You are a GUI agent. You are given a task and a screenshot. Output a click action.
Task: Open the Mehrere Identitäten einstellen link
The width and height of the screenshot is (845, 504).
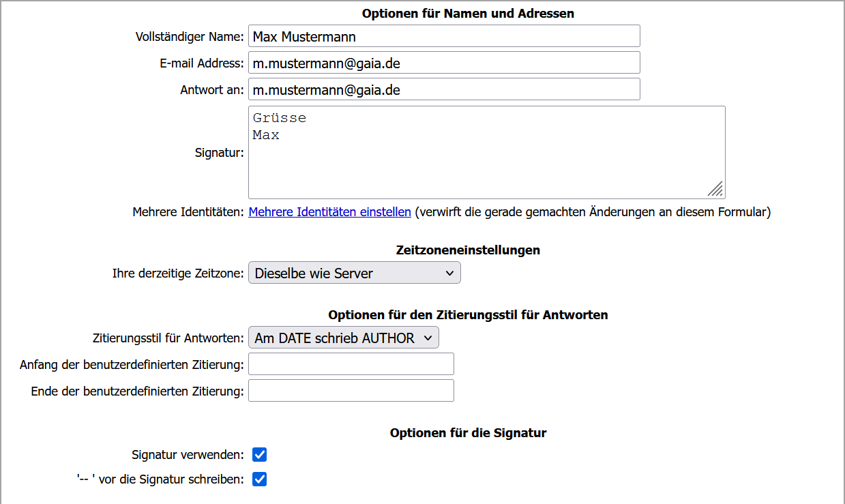[329, 212]
